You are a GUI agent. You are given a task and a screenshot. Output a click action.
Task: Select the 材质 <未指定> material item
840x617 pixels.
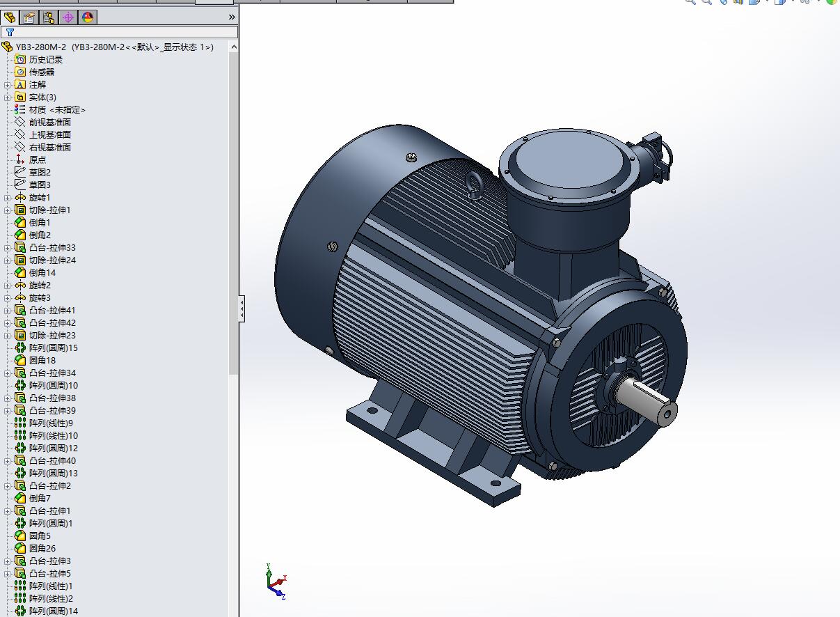50,109
